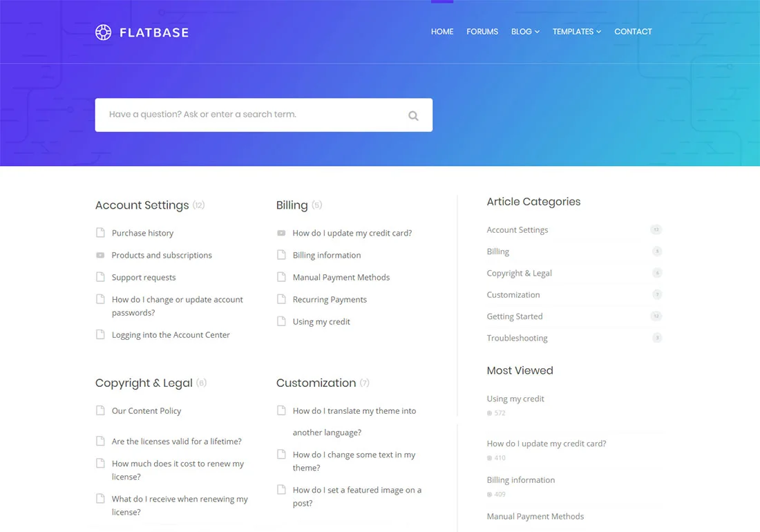Screen dimensions: 760x532
Task: Click the video icon beside credit card article
Action: (x=281, y=233)
